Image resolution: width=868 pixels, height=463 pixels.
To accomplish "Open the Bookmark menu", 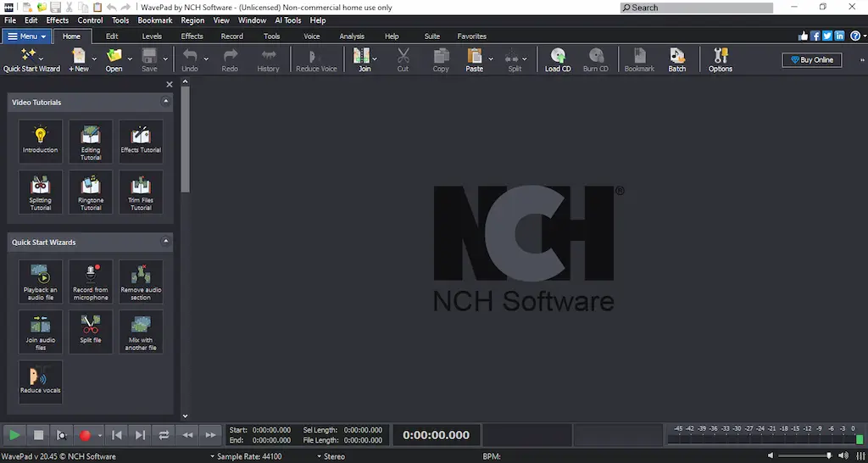I will 155,20.
